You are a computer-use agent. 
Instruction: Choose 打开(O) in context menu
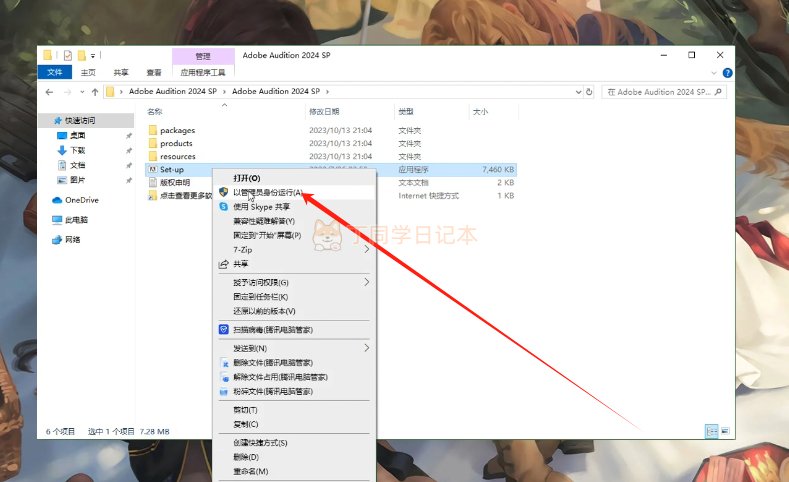[x=294, y=178]
